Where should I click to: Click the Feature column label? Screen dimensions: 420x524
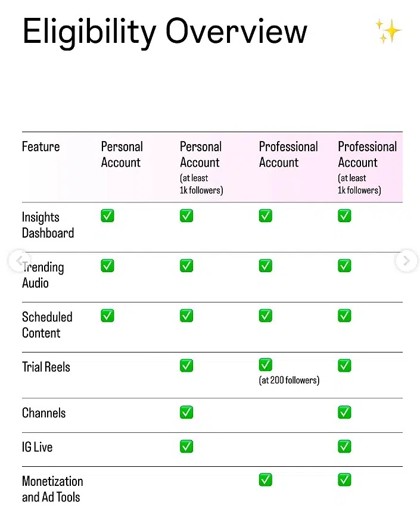(x=41, y=146)
